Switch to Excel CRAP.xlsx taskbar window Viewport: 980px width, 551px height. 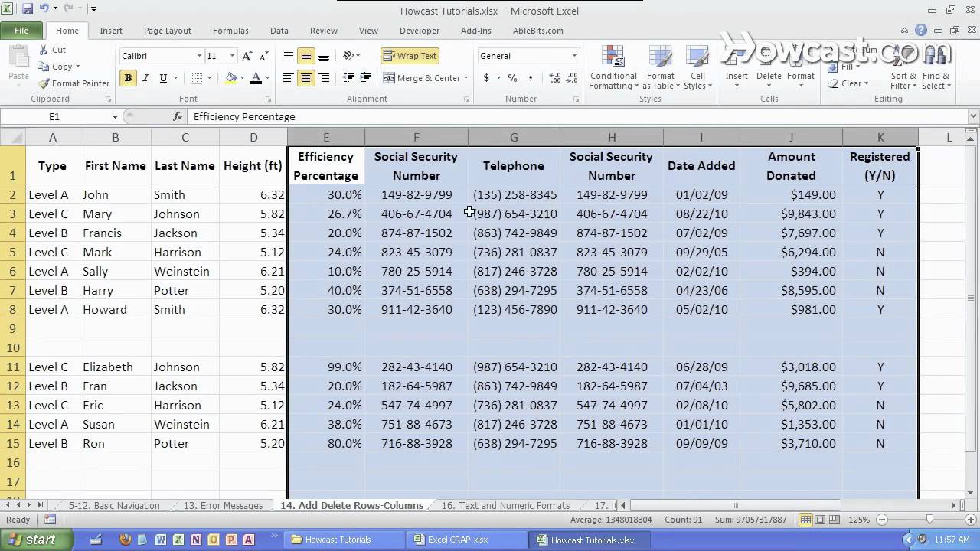click(x=465, y=540)
